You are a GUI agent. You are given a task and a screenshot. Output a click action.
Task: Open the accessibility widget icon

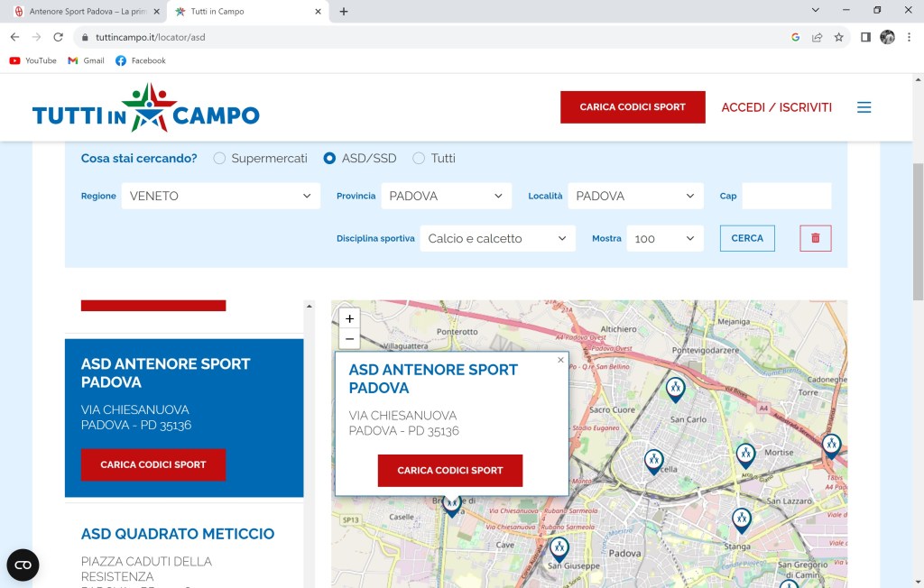pos(23,565)
